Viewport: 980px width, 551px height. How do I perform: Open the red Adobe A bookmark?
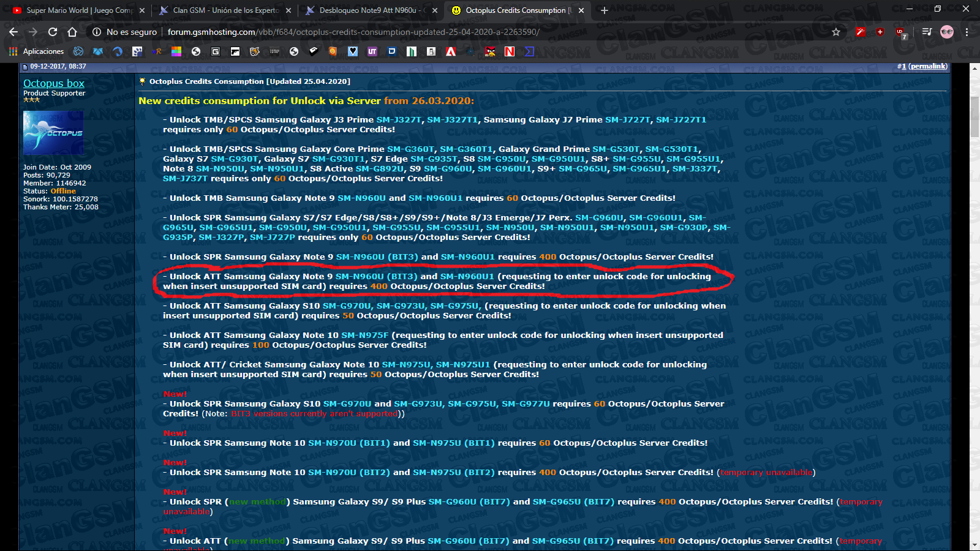pyautogui.click(x=451, y=51)
